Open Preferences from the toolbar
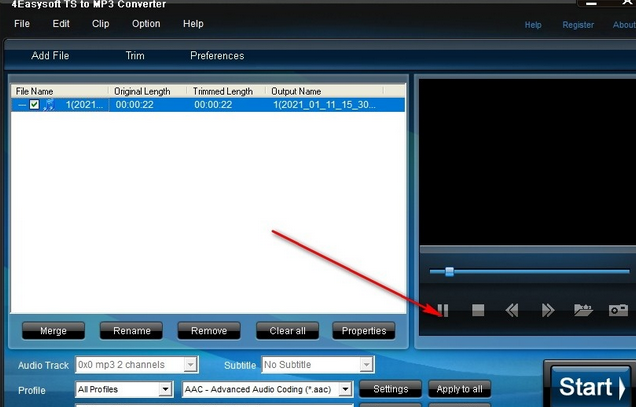636x407 pixels. coord(217,56)
